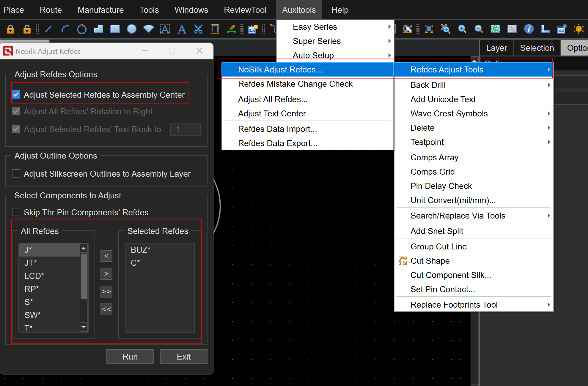Click the Fix lock icon

click(x=10, y=29)
